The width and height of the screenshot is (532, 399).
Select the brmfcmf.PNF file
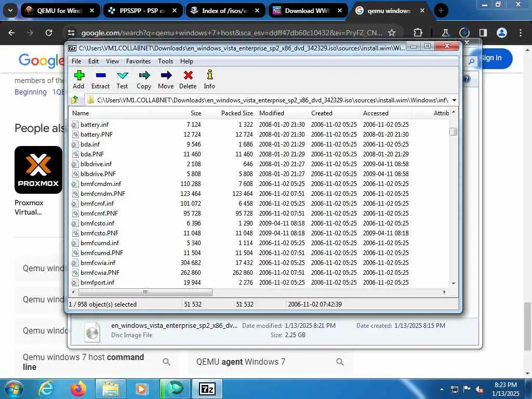[x=99, y=213]
